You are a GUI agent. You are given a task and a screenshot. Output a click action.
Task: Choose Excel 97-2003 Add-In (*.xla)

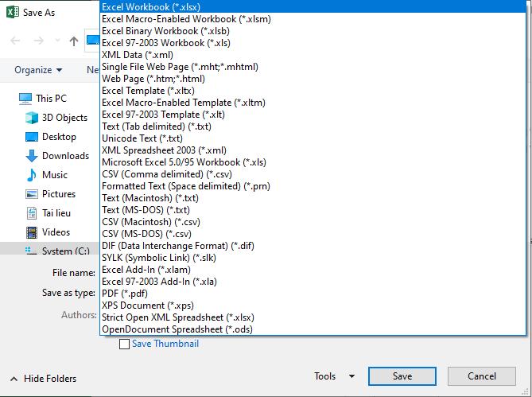[313, 282]
